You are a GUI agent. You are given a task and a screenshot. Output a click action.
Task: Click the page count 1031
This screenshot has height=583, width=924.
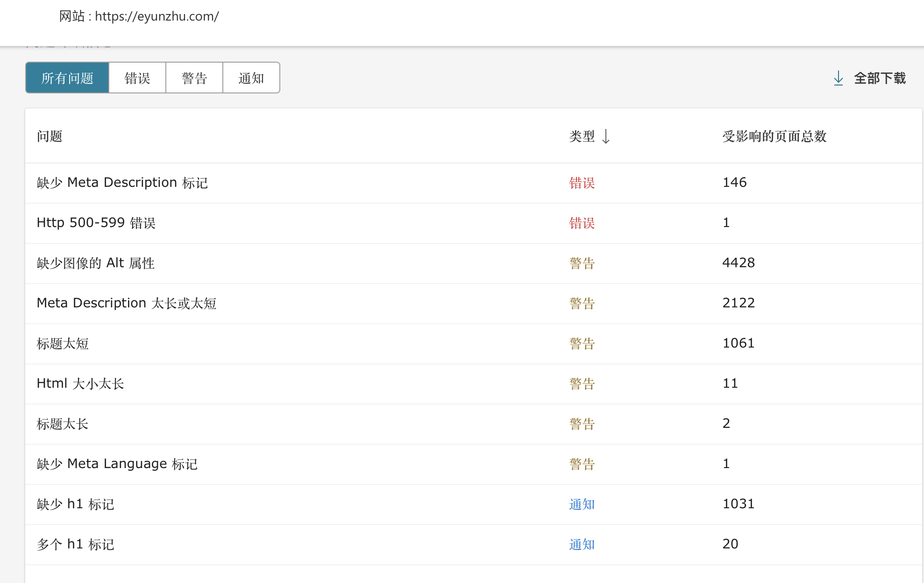(x=739, y=504)
